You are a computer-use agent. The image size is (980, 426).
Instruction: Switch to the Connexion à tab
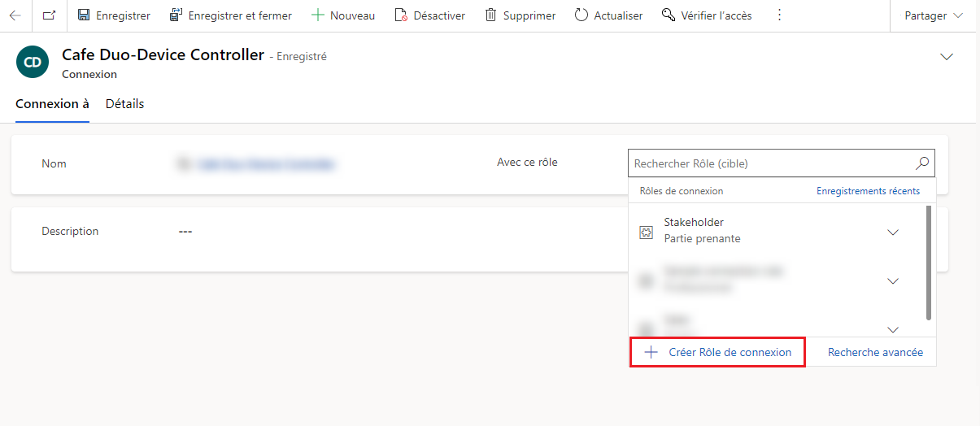[x=52, y=104]
